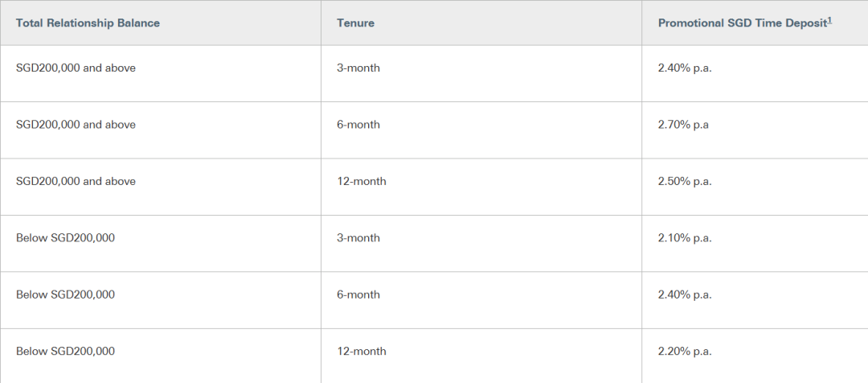Select the 12-month tenure in third row
The image size is (868, 383).
[x=362, y=181]
